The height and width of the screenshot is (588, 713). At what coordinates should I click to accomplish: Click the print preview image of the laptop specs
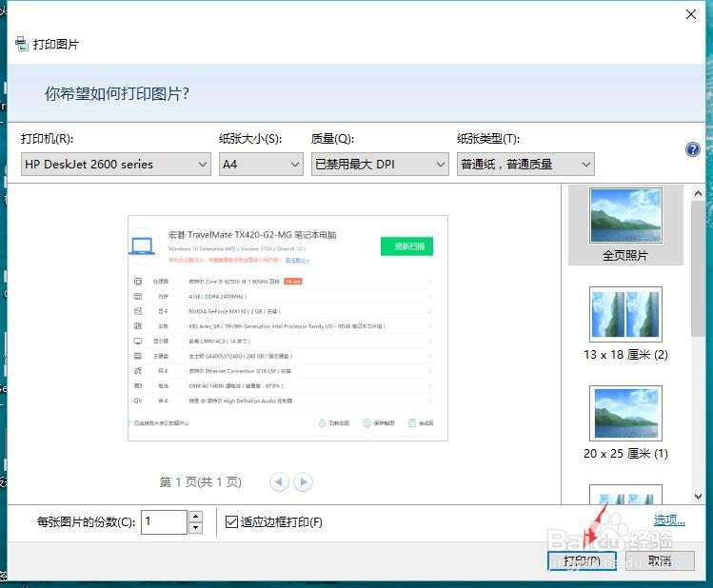[287, 328]
